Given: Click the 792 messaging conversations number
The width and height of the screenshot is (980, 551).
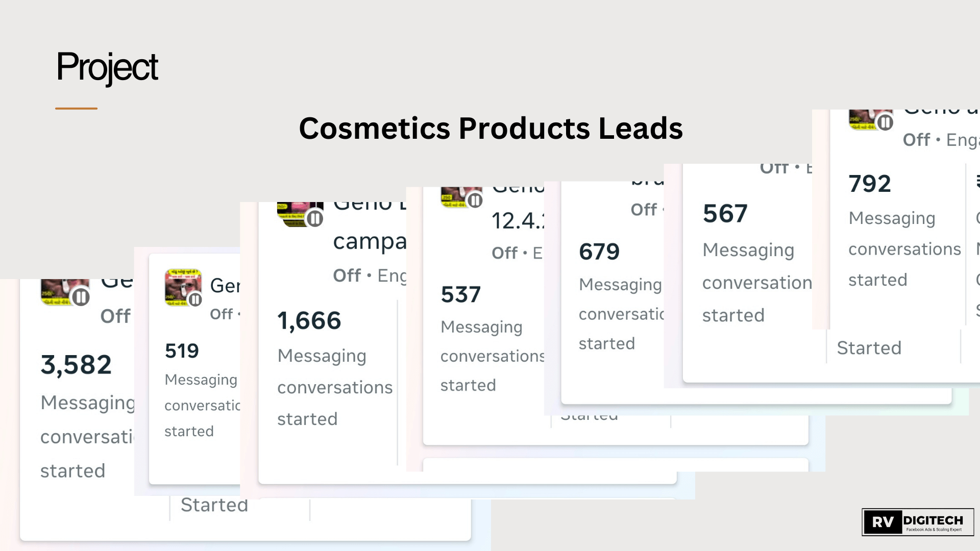Looking at the screenshot, I should (869, 184).
